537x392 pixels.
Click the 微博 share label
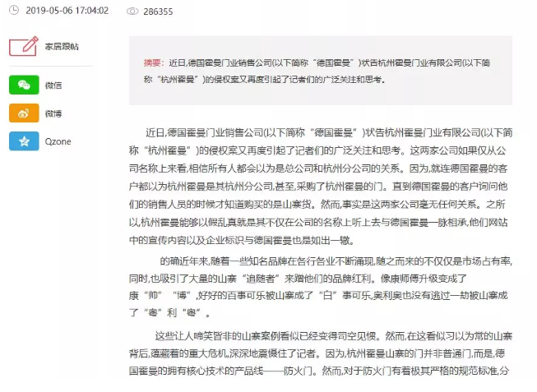53,113
